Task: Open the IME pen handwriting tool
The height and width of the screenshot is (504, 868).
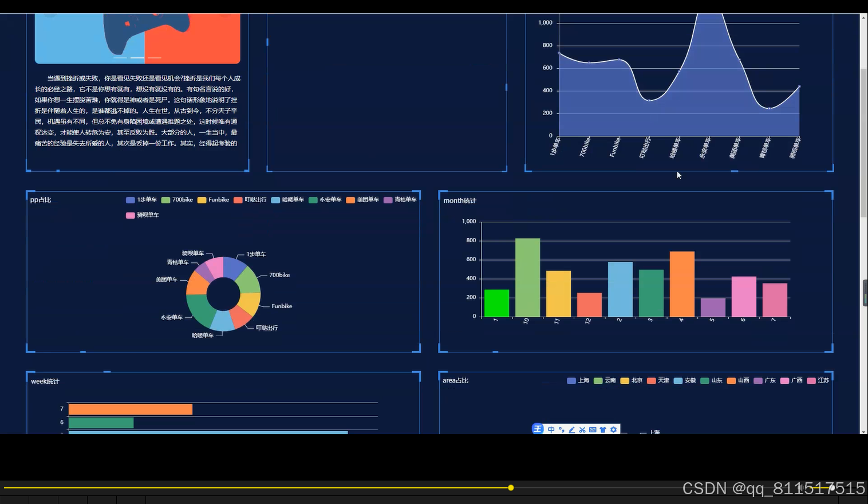Action: [571, 430]
